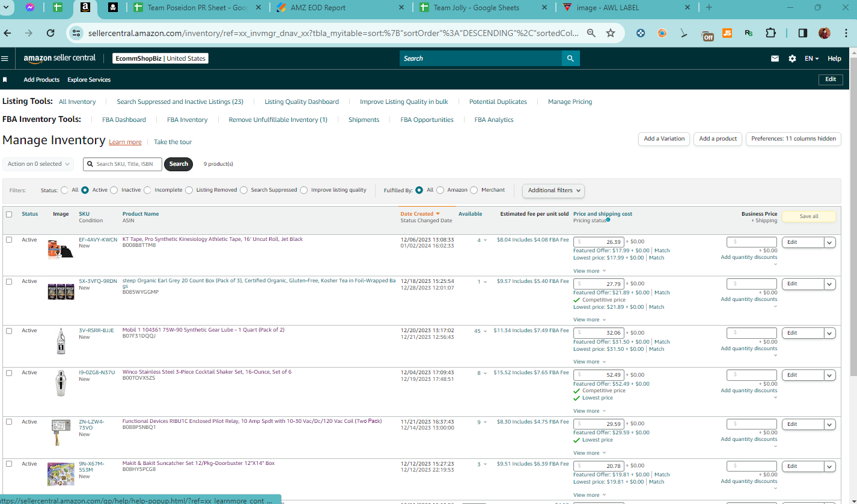
Task: Reload the page with the refresh icon
Action: pos(50,33)
